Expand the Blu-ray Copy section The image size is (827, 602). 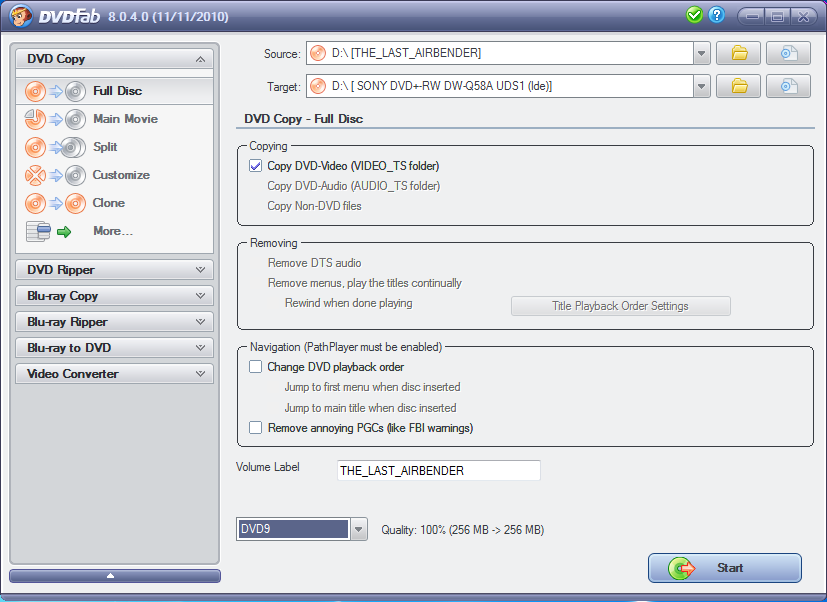(114, 295)
